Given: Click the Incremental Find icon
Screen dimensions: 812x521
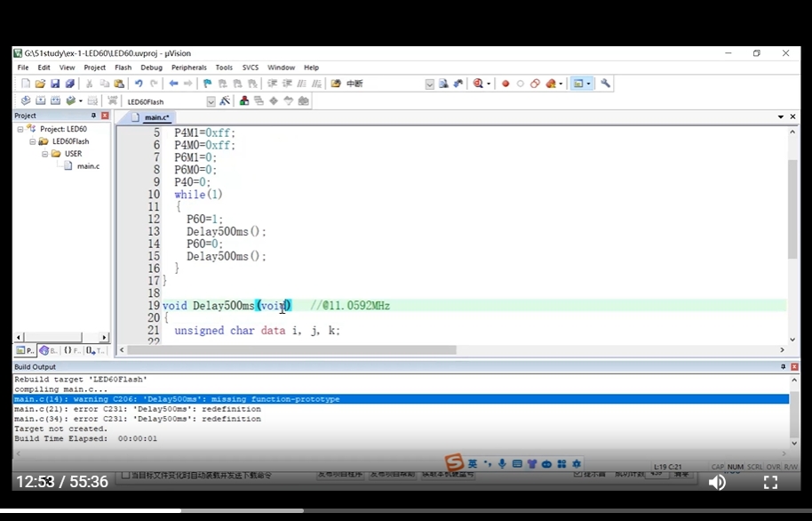Looking at the screenshot, I should pos(458,84).
